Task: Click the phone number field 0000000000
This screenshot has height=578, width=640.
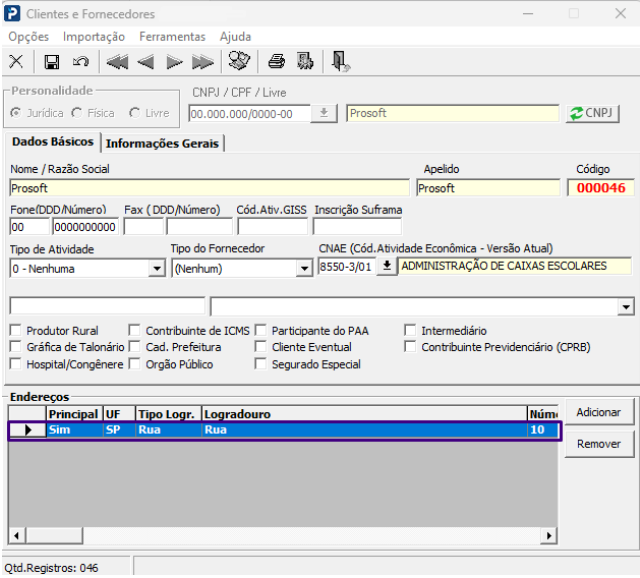Action: [85, 227]
